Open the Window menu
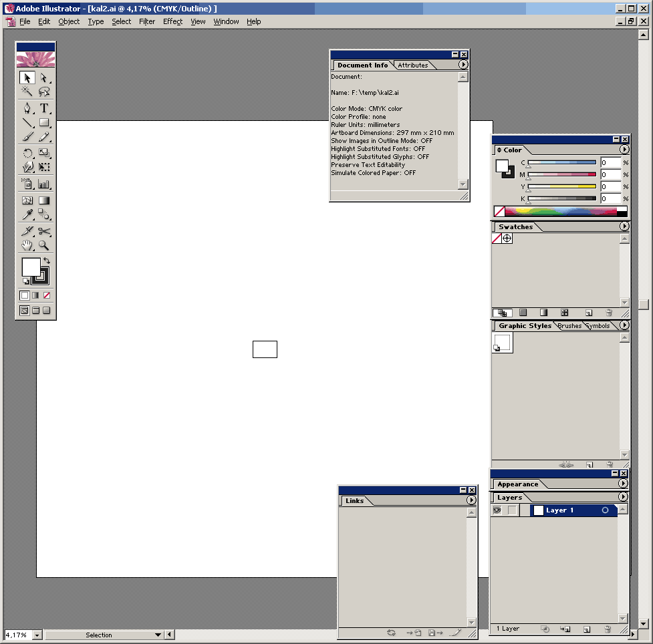The height and width of the screenshot is (644, 653). [x=226, y=21]
